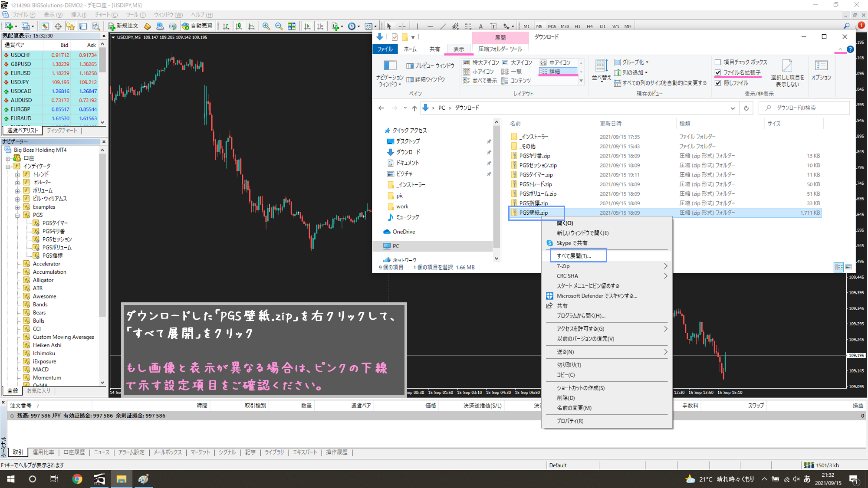Image resolution: width=868 pixels, height=488 pixels.
Task: Collapse the PGS indicator folder
Action: pos(18,215)
